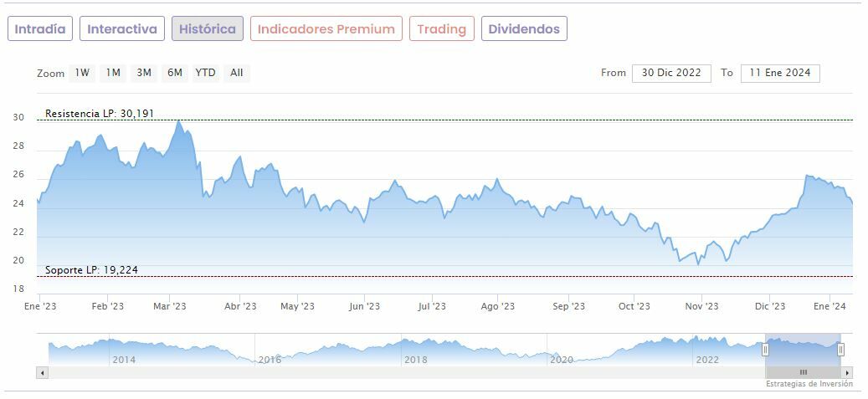Open Indicadores Premium tab
868x399 pixels.
tap(326, 28)
